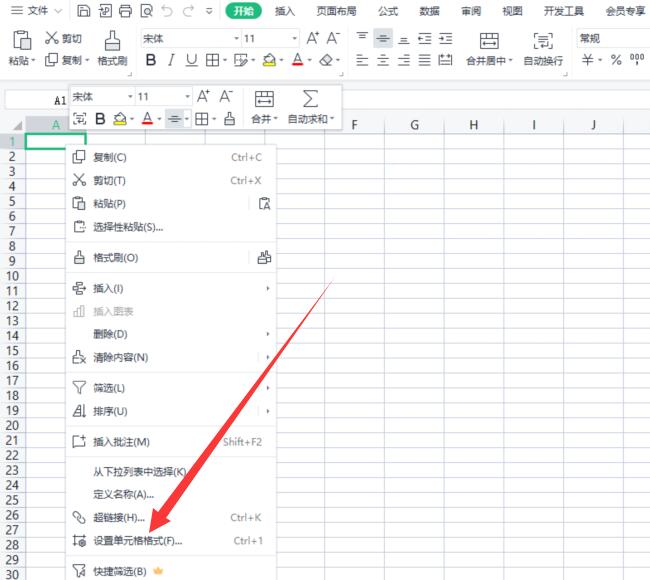Click the Save icon in quick access bar
650x580 pixels.
(84, 11)
